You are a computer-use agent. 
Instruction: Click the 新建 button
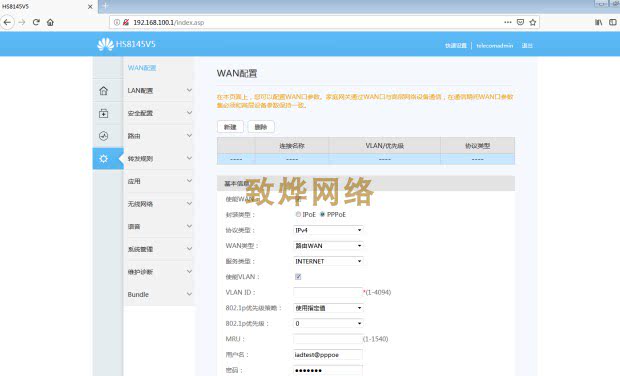pyautogui.click(x=230, y=127)
